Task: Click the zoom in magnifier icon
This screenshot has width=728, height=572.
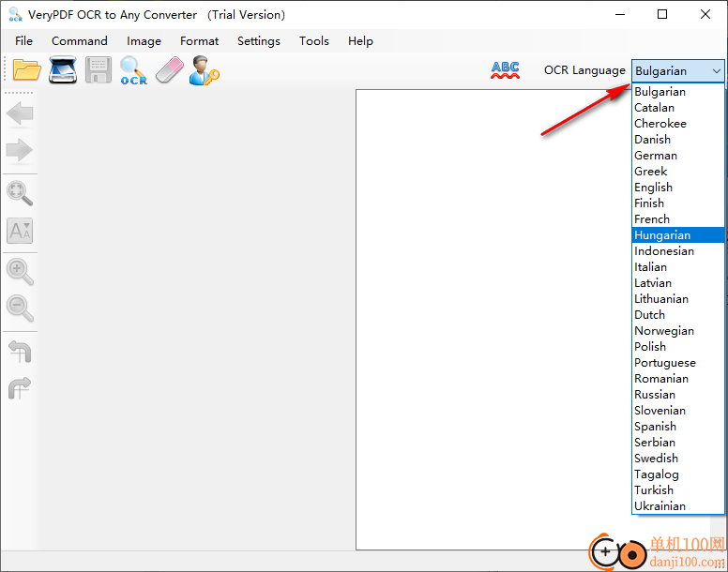Action: (x=20, y=271)
